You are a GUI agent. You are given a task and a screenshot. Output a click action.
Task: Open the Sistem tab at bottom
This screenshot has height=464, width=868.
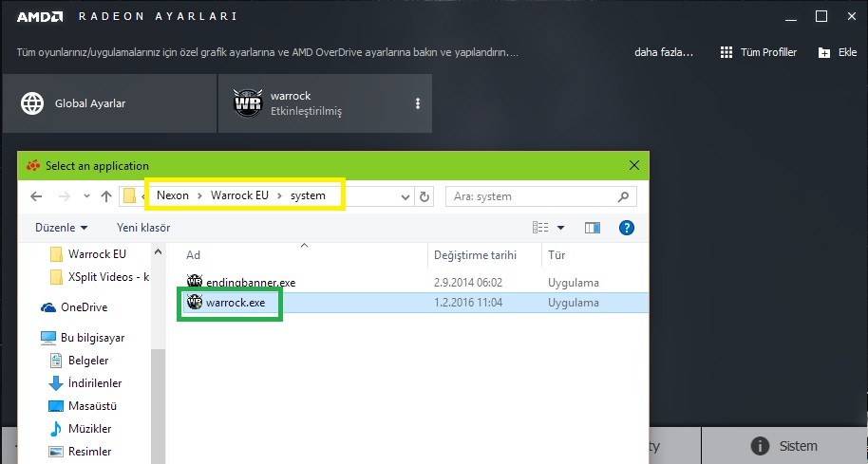click(784, 446)
